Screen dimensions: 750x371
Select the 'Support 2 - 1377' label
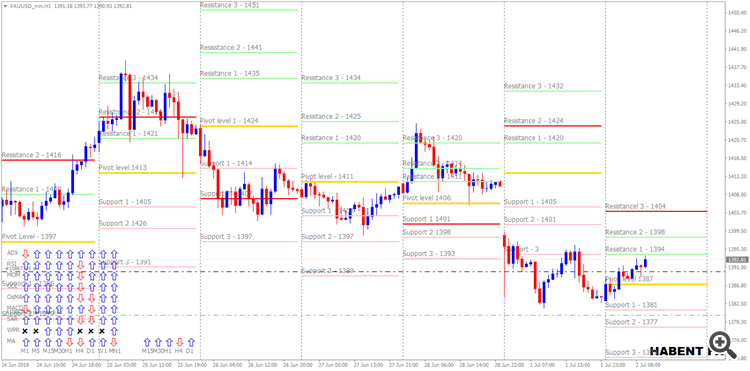[x=631, y=322]
